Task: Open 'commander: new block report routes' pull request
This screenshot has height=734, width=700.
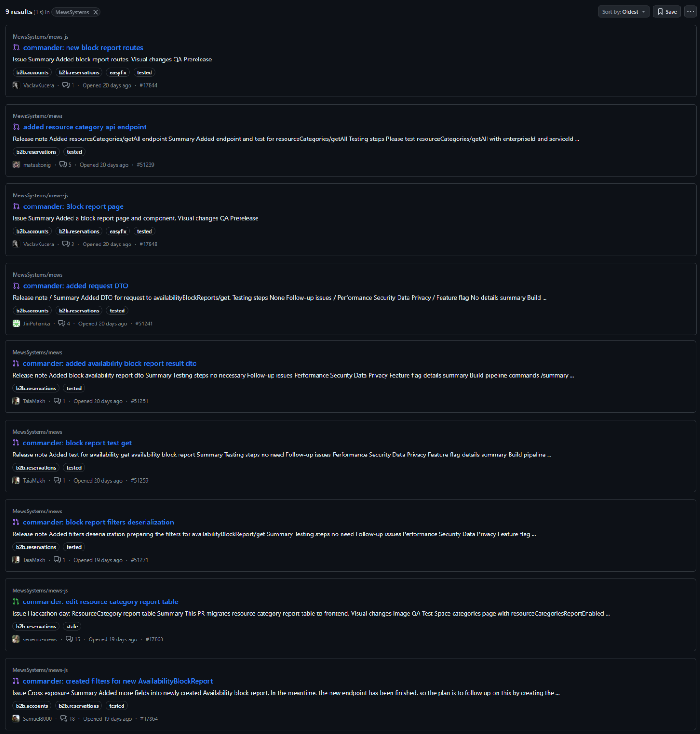Action: pyautogui.click(x=83, y=48)
